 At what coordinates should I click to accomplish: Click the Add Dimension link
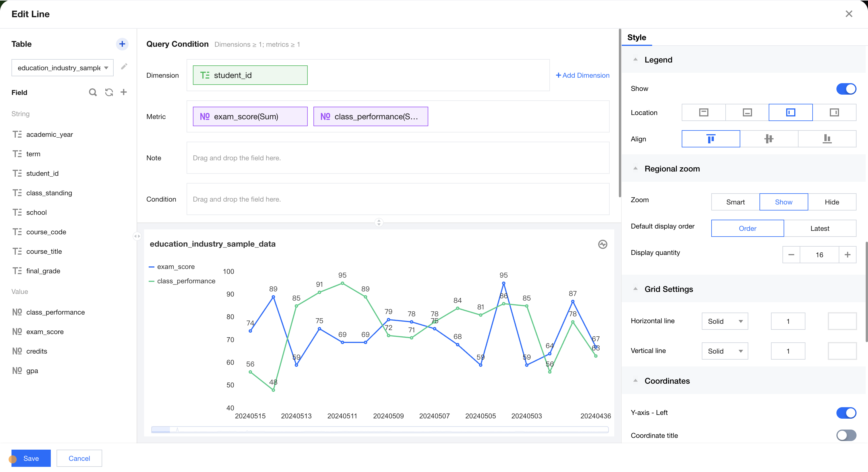click(582, 75)
